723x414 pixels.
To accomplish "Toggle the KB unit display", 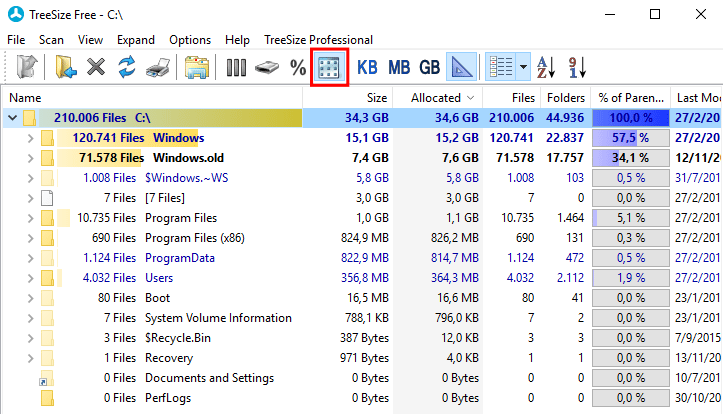I will click(x=367, y=67).
